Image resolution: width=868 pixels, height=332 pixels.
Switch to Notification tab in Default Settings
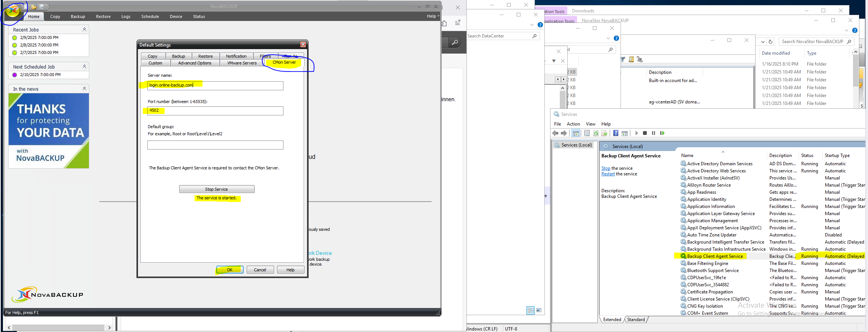236,56
